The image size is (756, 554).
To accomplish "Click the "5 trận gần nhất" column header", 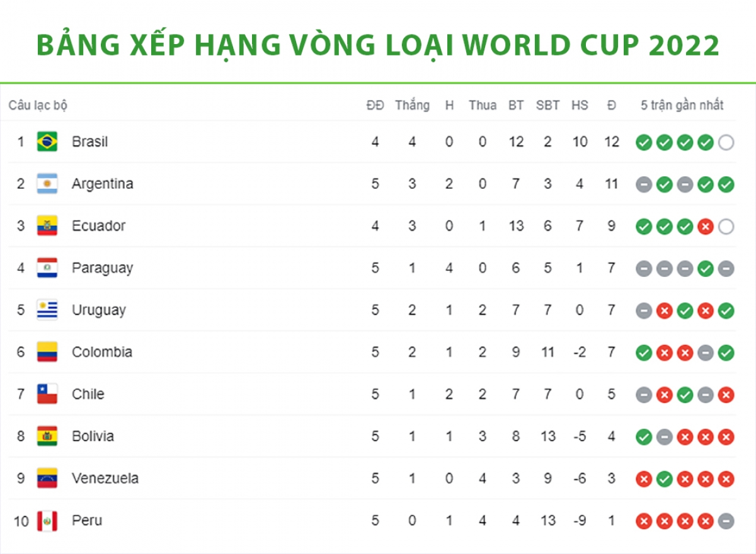I will pos(682,105).
